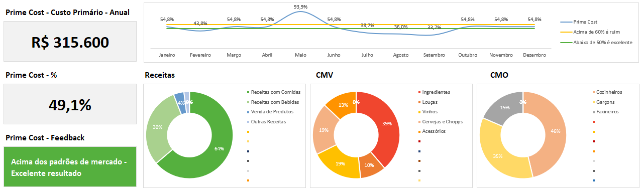This screenshot has width=644, height=195.
Task: Click the Junho axis label
Action: [x=334, y=55]
